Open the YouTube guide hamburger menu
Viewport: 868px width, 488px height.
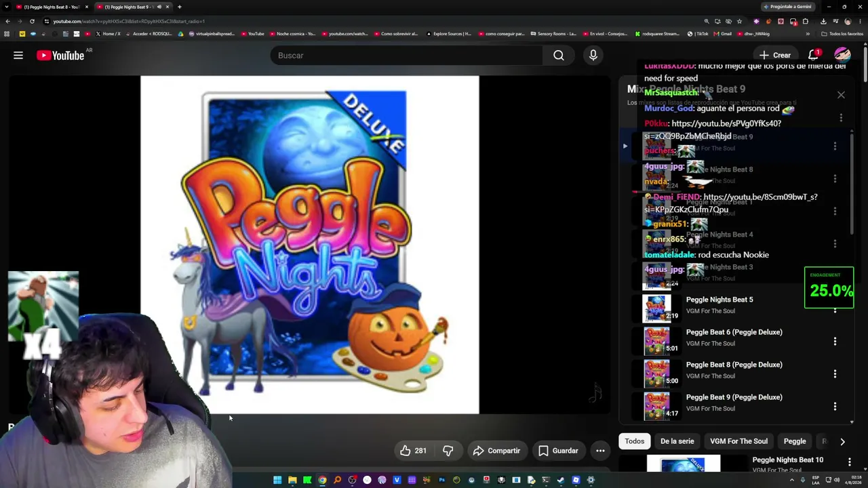pyautogui.click(x=18, y=56)
